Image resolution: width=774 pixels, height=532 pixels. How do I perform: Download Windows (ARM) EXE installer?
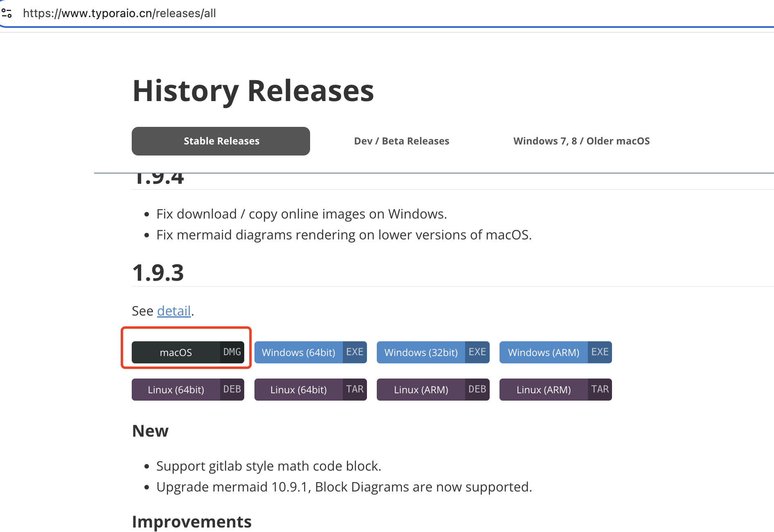click(556, 352)
